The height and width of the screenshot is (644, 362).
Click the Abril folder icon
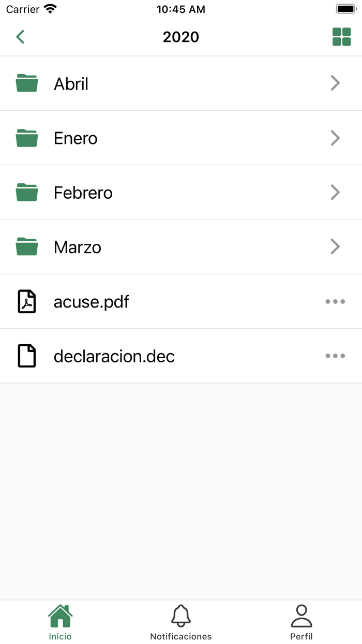pos(27,83)
